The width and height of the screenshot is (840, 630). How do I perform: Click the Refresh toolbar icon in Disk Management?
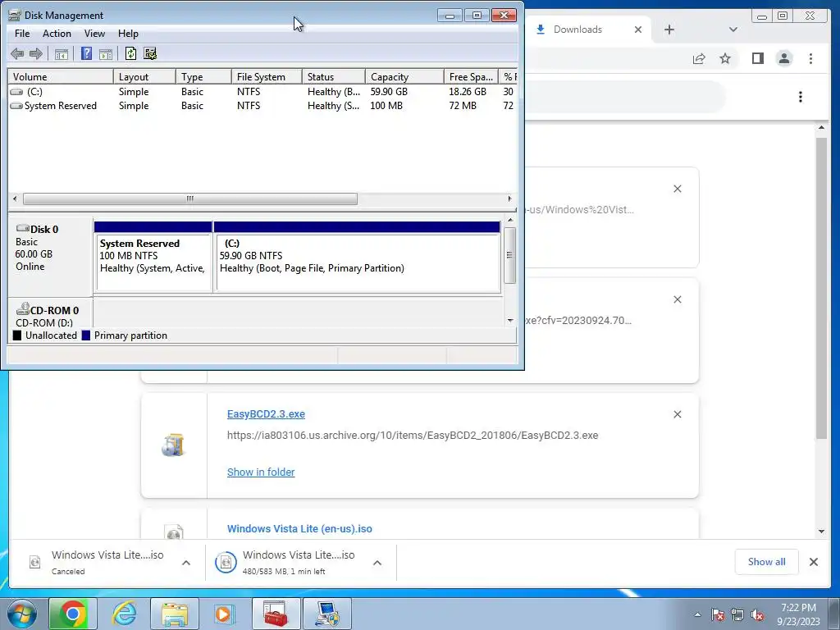tap(130, 53)
